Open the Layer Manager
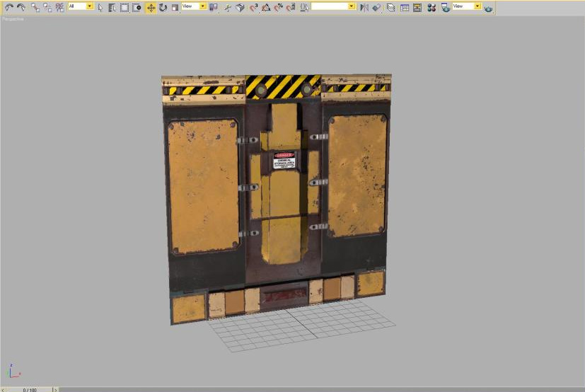585x392 pixels. pos(390,7)
